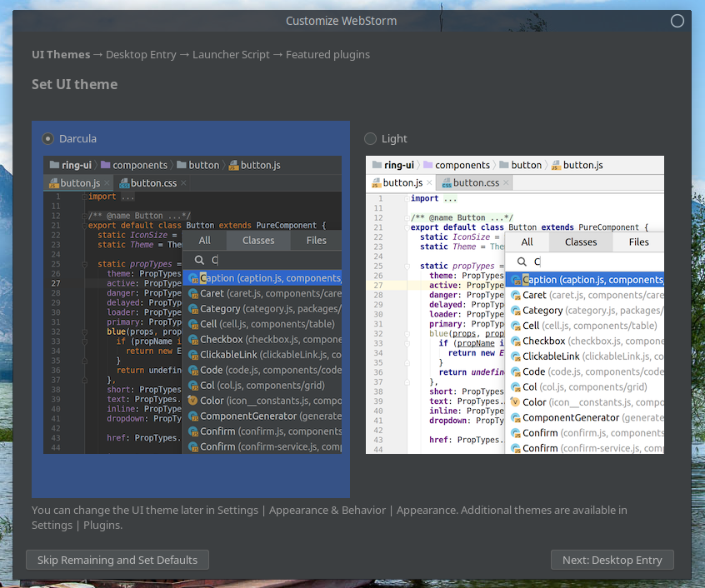Click the UI Themes step in breadcrumb

[61, 55]
